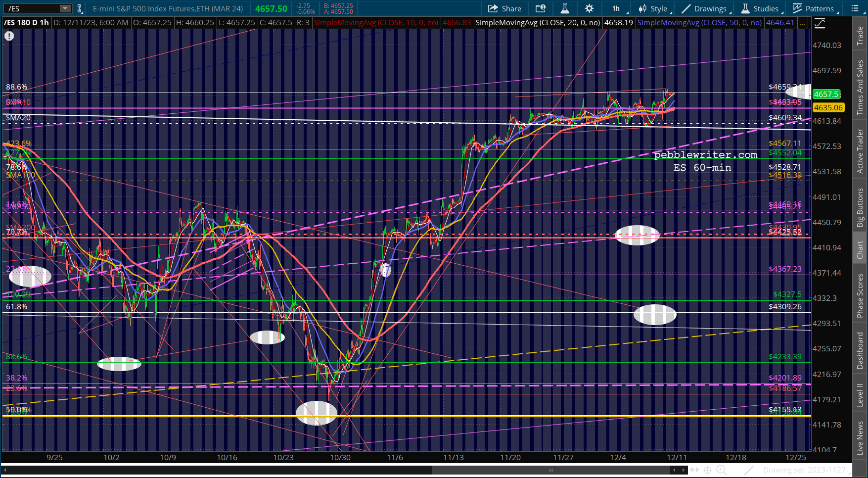Click the $4309.26 level price label
This screenshot has height=478, width=868.
[x=785, y=307]
